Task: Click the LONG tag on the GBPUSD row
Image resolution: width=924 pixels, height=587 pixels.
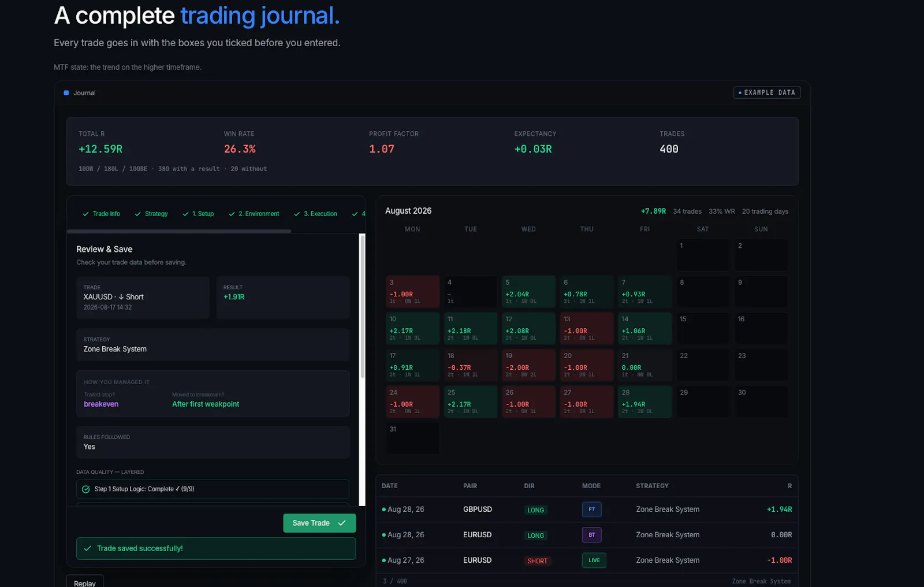Action: tap(536, 510)
